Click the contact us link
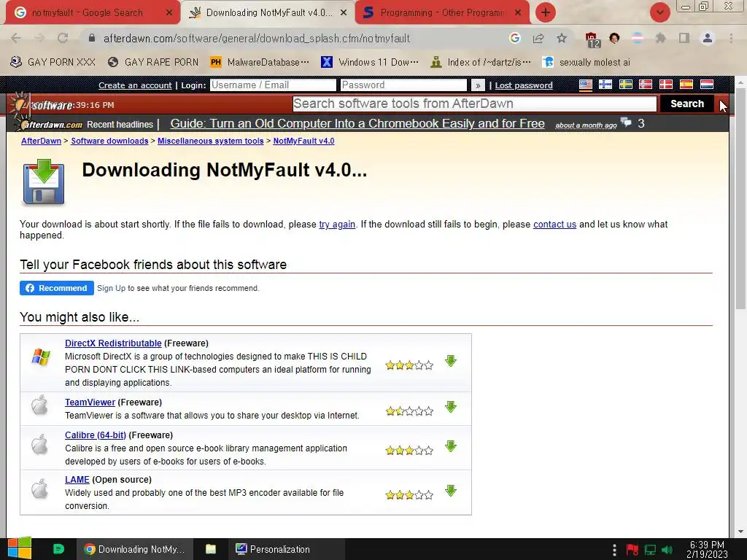The image size is (747, 560). click(x=554, y=225)
